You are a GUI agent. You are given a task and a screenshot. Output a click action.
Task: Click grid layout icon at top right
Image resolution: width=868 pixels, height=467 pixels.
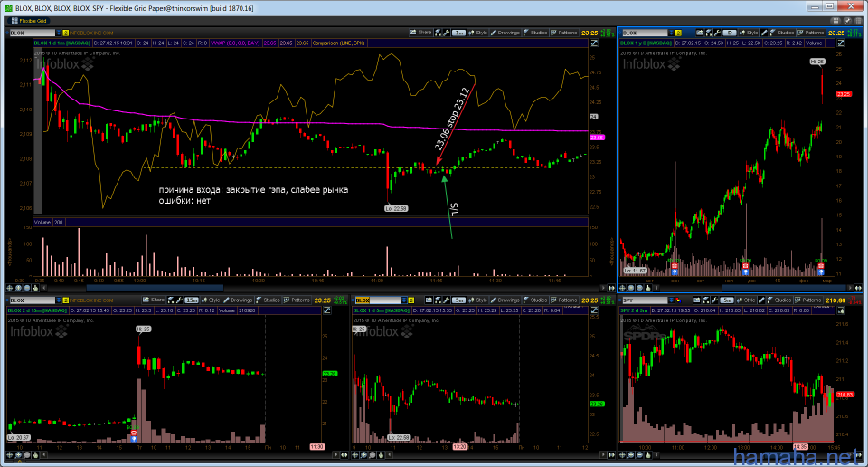tap(835, 21)
